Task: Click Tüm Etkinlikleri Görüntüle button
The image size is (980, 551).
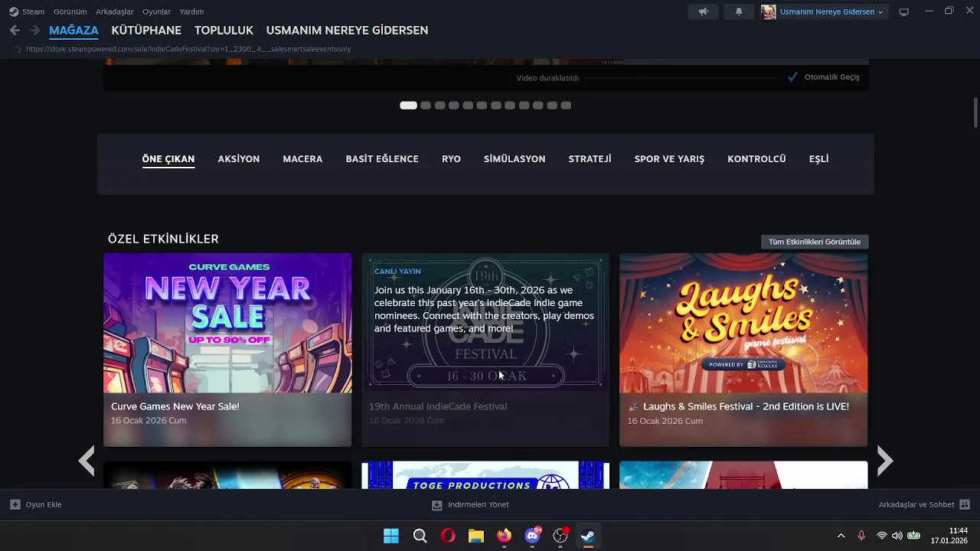Action: point(815,242)
